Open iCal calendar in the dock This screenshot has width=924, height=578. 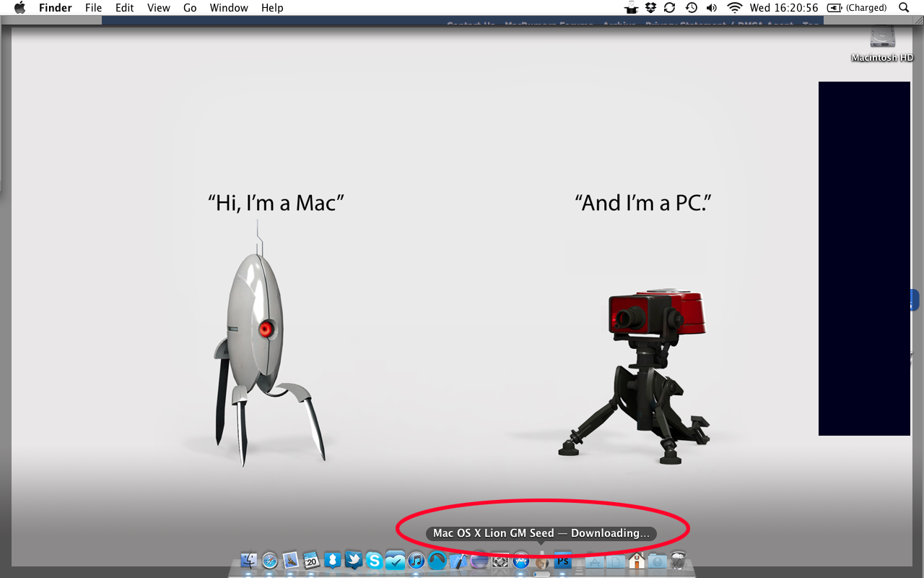[311, 560]
